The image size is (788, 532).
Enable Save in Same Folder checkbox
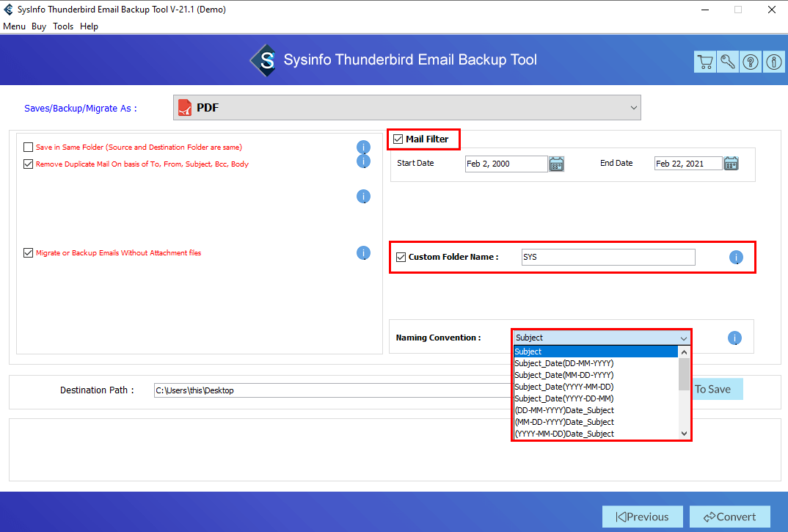click(x=29, y=147)
